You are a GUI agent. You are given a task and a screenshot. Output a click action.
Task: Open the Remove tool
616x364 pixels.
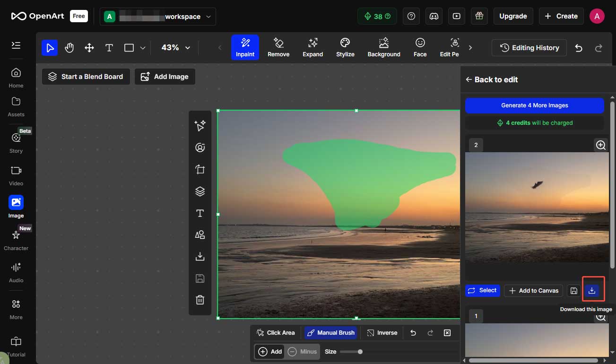(278, 47)
